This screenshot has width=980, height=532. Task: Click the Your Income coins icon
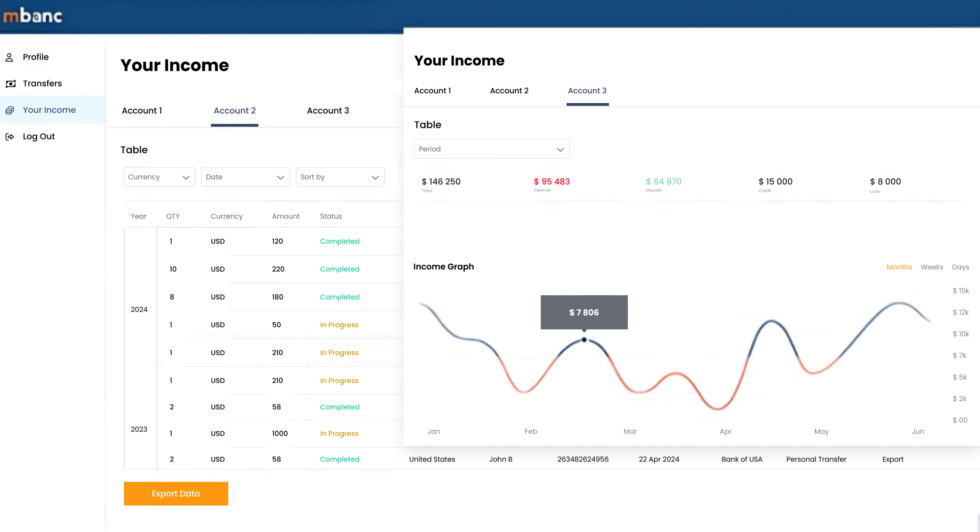[10, 110]
